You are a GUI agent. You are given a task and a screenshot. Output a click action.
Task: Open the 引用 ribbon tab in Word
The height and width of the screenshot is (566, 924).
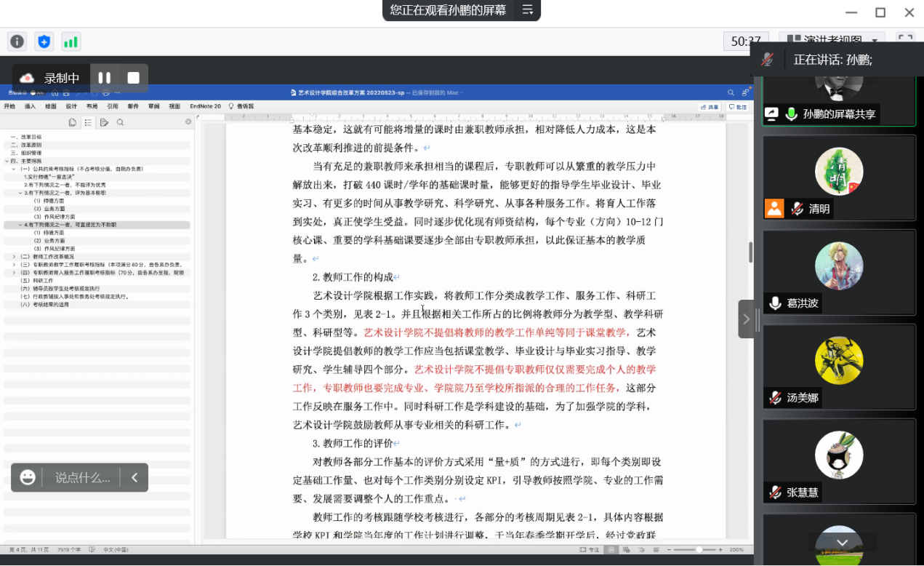pos(113,106)
